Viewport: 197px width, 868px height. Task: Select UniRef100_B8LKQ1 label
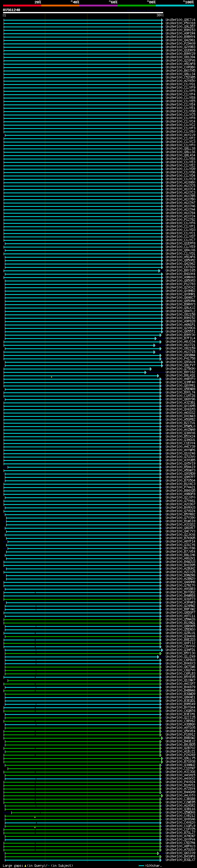click(x=180, y=375)
